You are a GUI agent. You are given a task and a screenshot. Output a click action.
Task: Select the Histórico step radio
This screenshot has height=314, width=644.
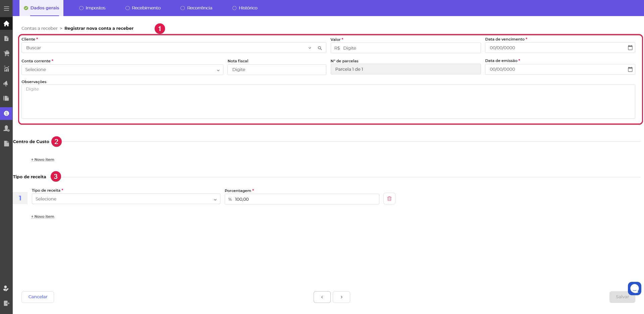[234, 8]
